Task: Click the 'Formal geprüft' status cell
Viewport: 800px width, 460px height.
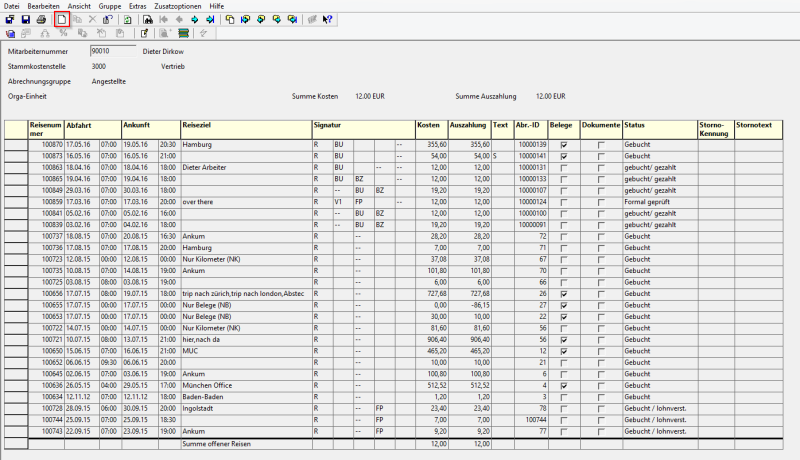Action: (x=660, y=202)
